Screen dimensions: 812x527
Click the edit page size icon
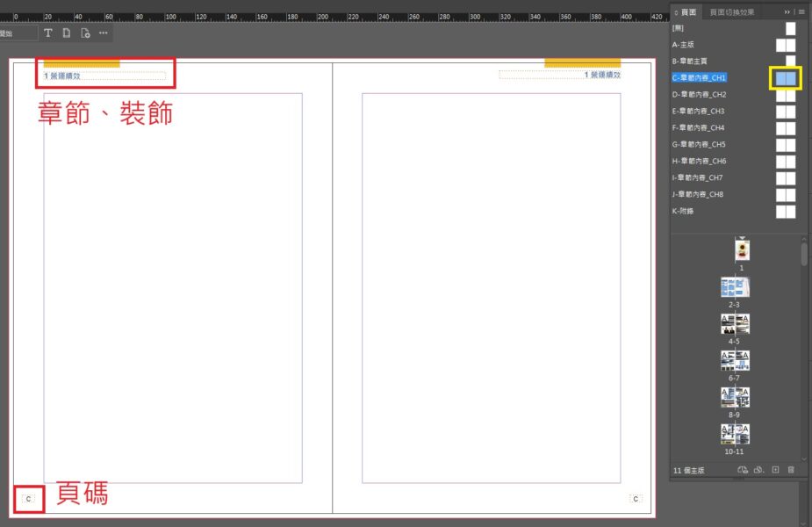(743, 471)
